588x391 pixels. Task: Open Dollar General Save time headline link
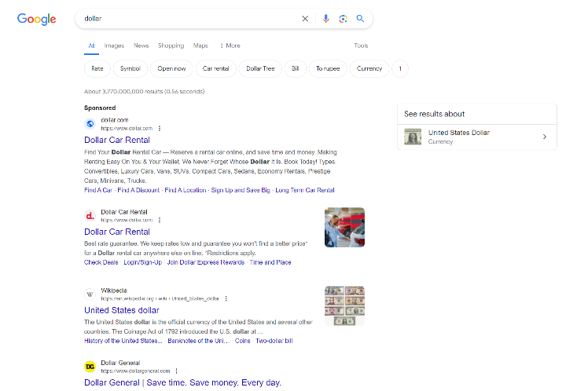tap(182, 383)
